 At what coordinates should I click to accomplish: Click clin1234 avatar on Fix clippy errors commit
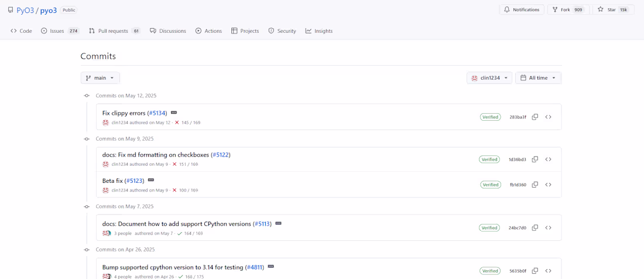click(105, 123)
